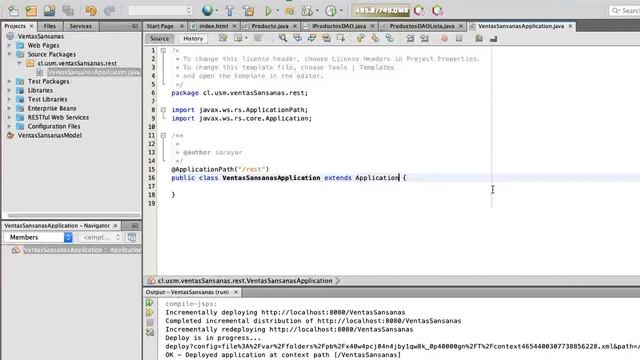Screen dimensions: 640x360
Task: Click Find Next Occurrence icon
Action: (x=312, y=38)
